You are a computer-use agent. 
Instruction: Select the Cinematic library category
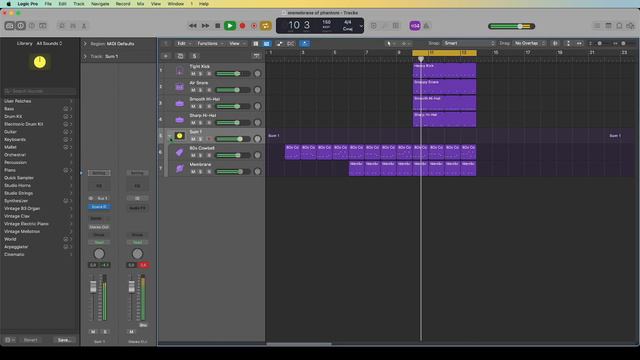tap(37, 254)
